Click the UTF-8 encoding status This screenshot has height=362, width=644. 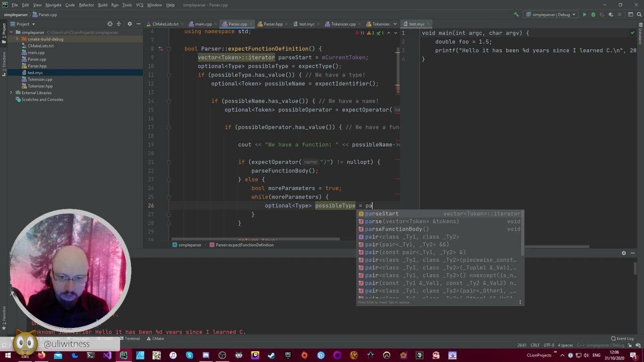click(x=549, y=345)
